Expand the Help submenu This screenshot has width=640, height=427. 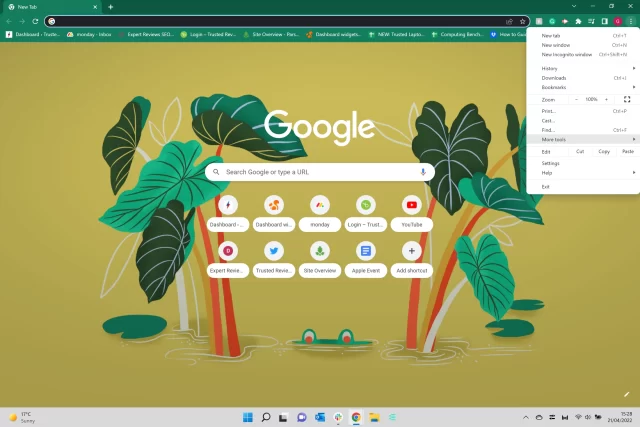point(583,173)
